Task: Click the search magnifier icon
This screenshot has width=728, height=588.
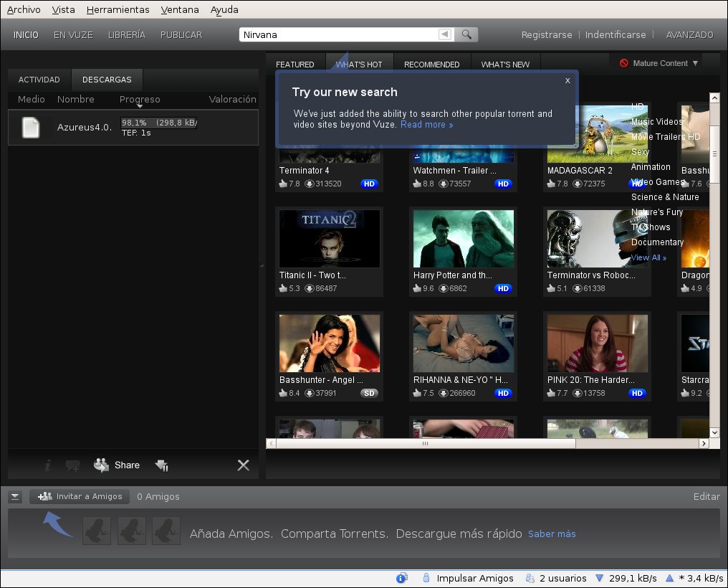Action: (x=466, y=34)
